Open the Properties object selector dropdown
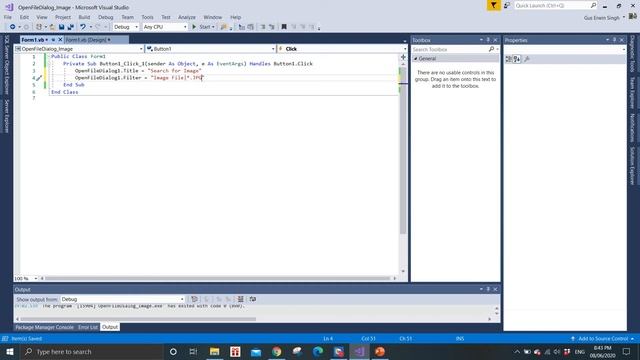640x360 pixels. click(x=565, y=49)
